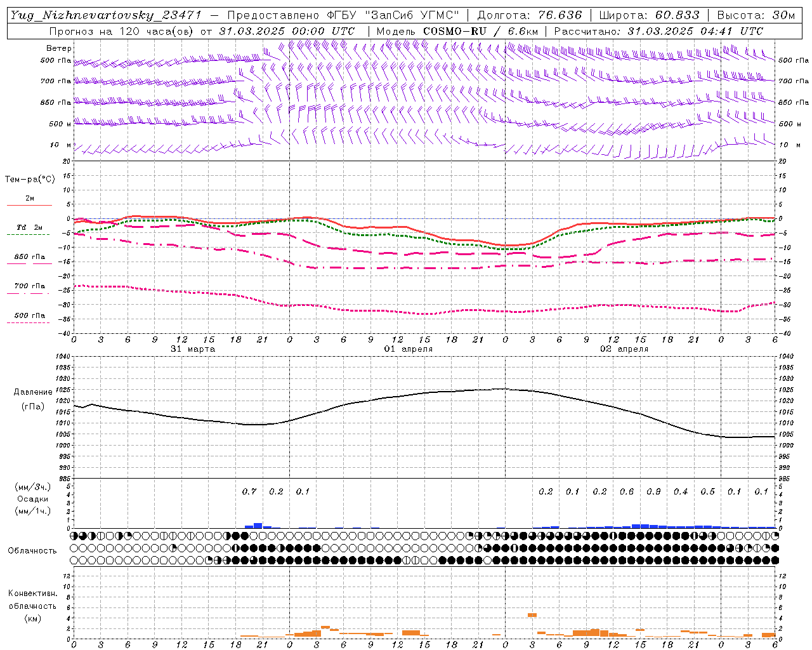This screenshot has width=812, height=650.
Task: Click the Td 2м dew point legend entry
Action: [x=29, y=227]
